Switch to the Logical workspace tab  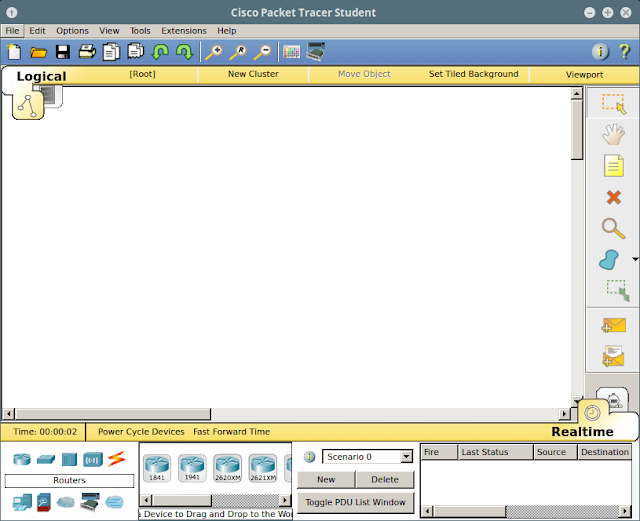[41, 76]
